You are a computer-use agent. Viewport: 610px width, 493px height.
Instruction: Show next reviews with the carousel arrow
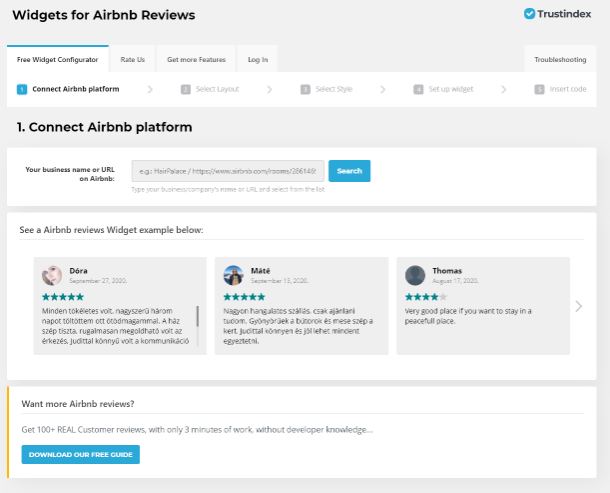click(579, 306)
